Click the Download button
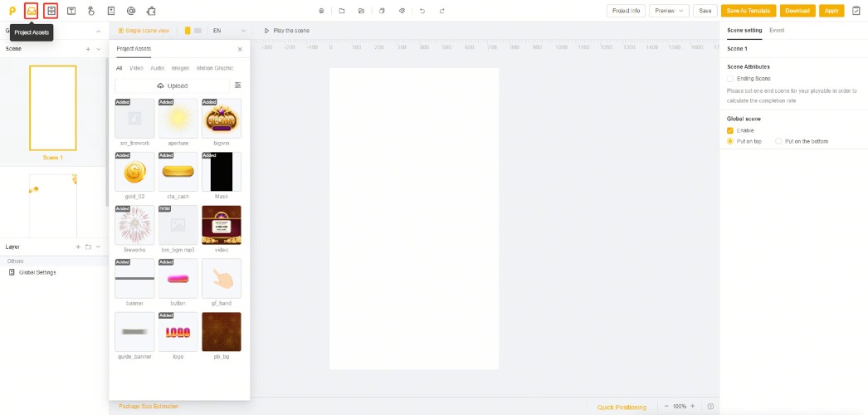The width and height of the screenshot is (868, 415). point(797,11)
